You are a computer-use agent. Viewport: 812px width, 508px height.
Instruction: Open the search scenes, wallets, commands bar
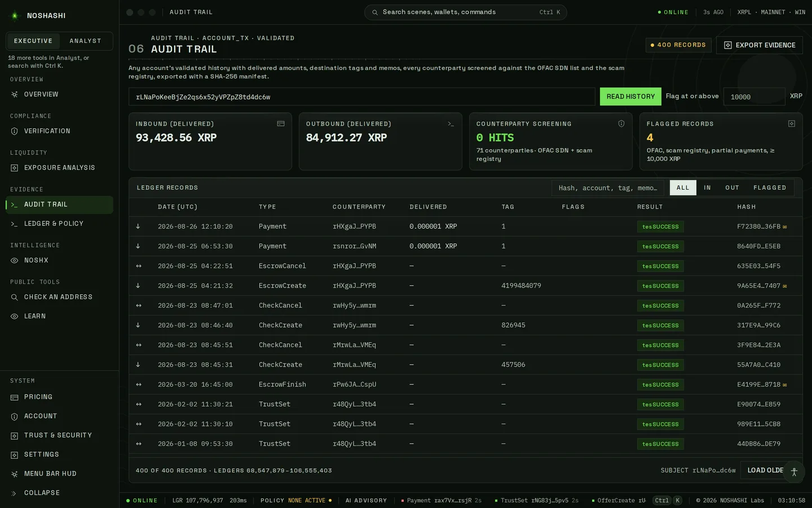point(466,12)
